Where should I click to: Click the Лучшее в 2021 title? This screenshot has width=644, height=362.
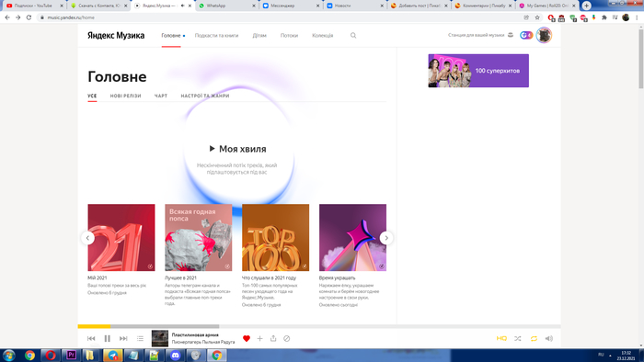tap(180, 277)
